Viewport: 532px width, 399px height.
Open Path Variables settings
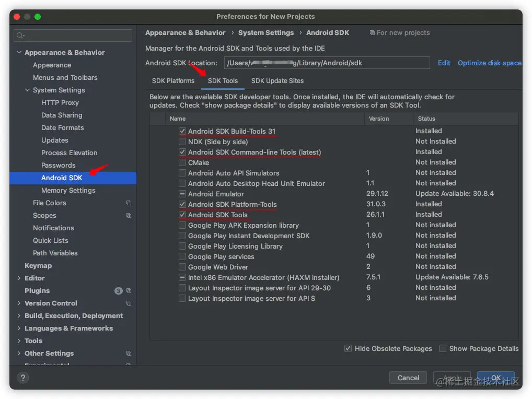coord(55,253)
